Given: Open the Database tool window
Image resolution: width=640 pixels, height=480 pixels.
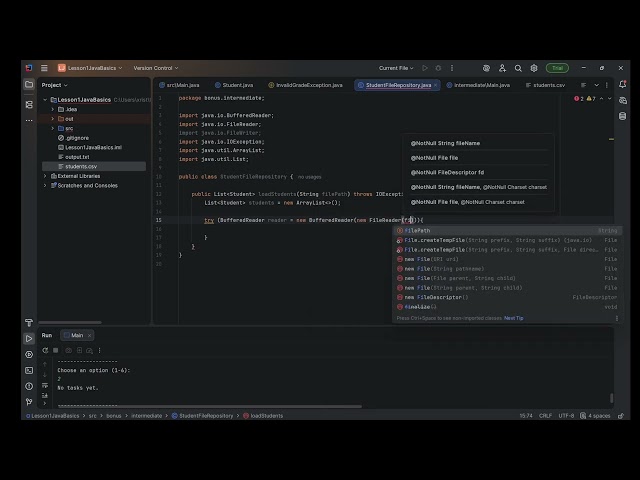Looking at the screenshot, I should 622,116.
